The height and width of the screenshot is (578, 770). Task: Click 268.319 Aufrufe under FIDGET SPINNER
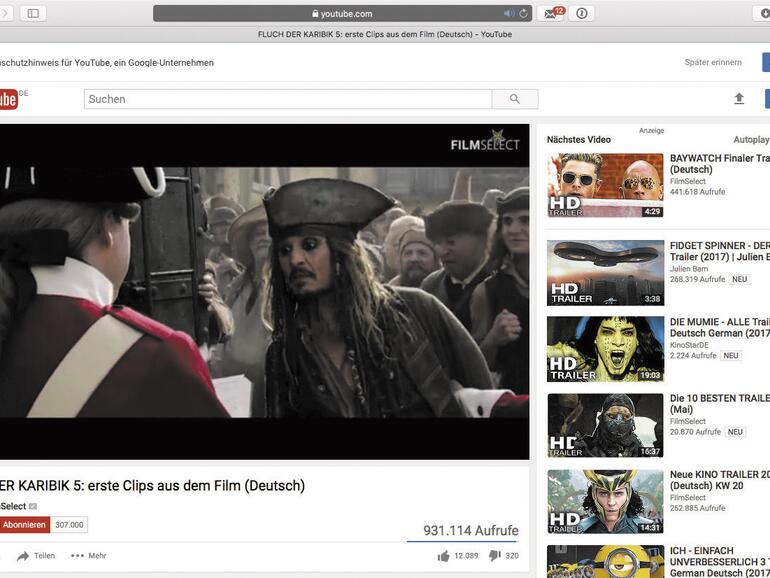pyautogui.click(x=697, y=279)
